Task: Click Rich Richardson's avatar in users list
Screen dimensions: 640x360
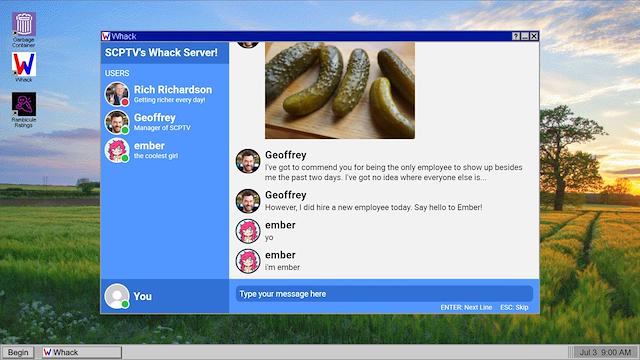Action: [x=117, y=94]
